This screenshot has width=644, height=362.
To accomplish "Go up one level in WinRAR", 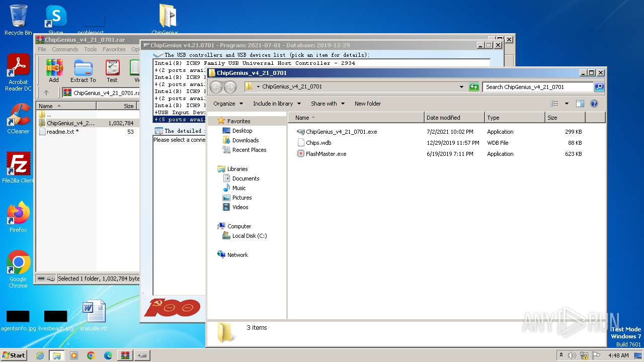I will [x=46, y=93].
